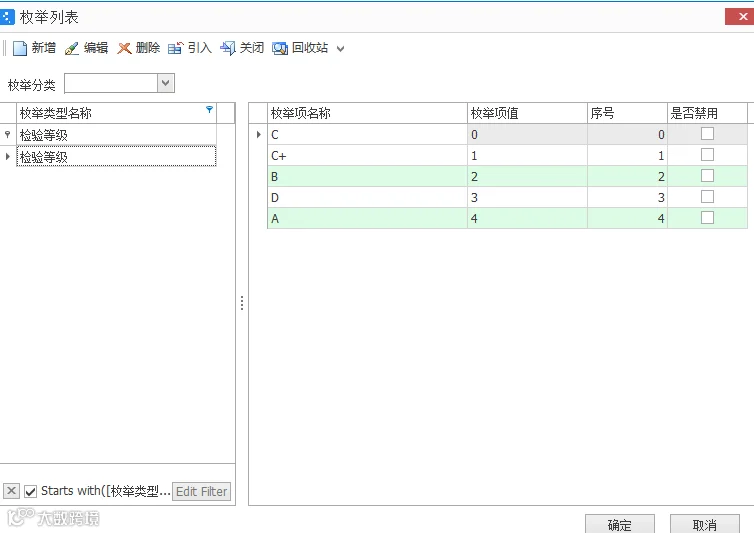Viewport: 754px width, 533px height.
Task: Click the row indicator arrow beside 检验等级
Action: (8, 156)
